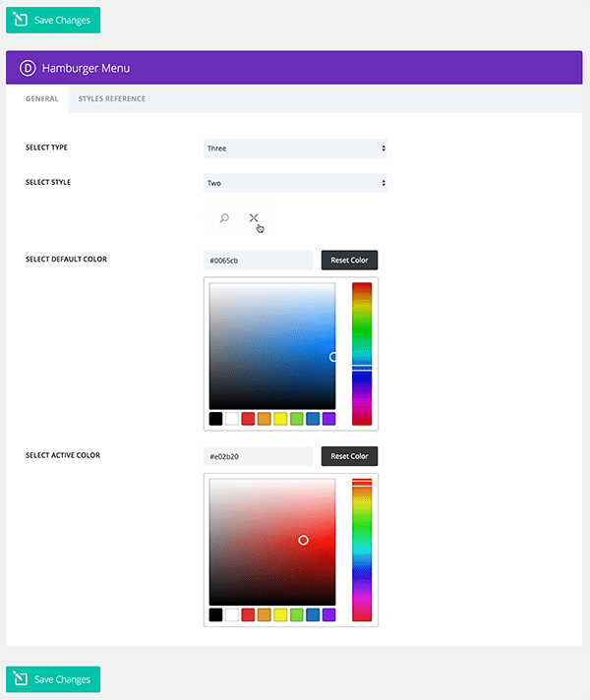Image resolution: width=590 pixels, height=700 pixels.
Task: Click the top Save Changes button
Action: (x=53, y=20)
